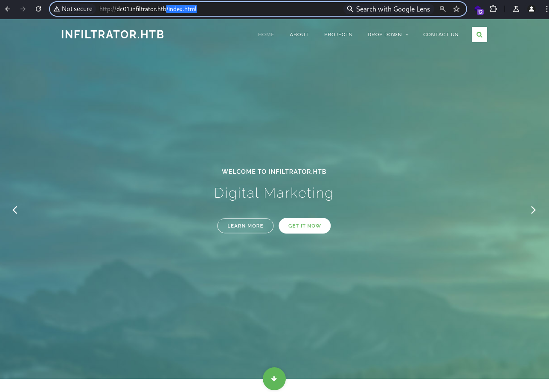
Task: Open the green site search icon
Action: [479, 35]
